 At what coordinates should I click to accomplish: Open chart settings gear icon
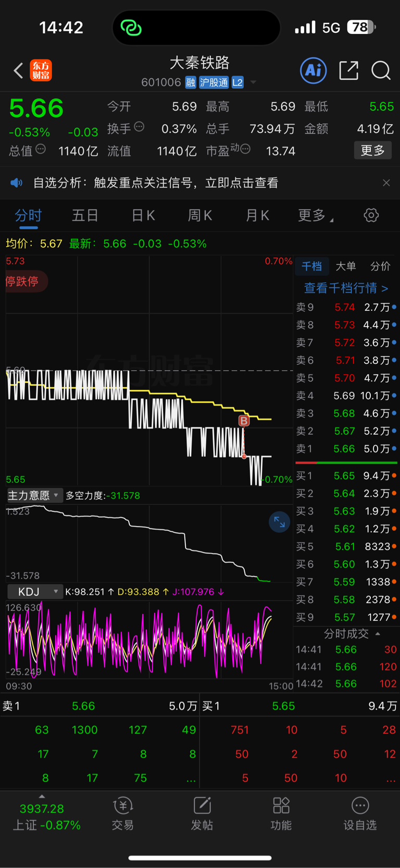coord(371,215)
